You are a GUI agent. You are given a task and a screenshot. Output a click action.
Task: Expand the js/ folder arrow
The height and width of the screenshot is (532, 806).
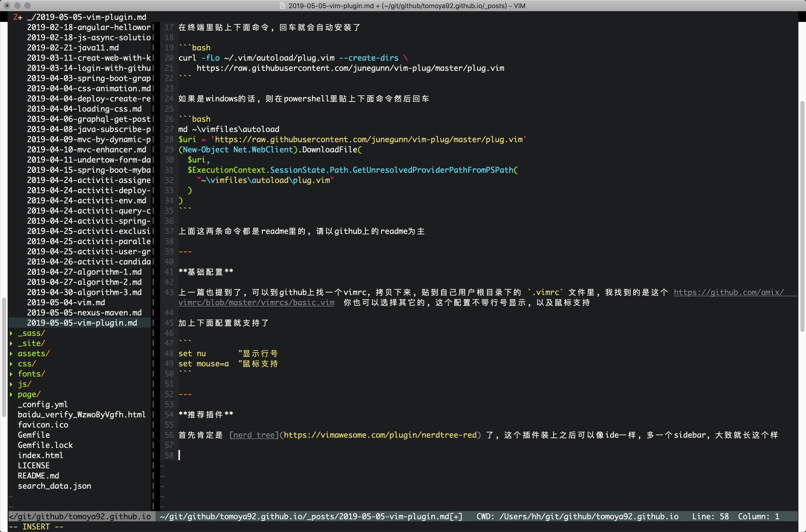tap(11, 384)
